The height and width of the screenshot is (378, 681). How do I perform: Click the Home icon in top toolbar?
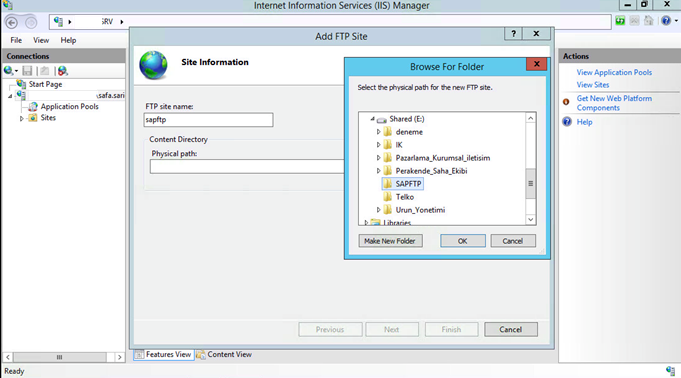tap(648, 21)
